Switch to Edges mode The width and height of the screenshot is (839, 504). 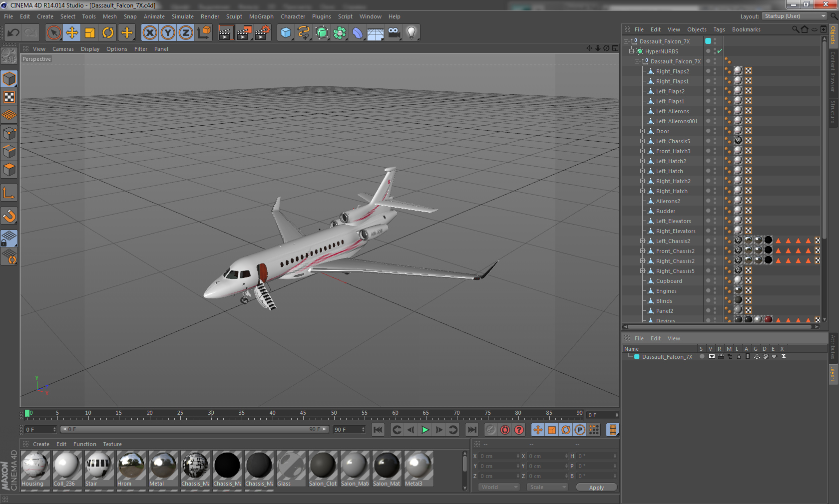[9, 151]
